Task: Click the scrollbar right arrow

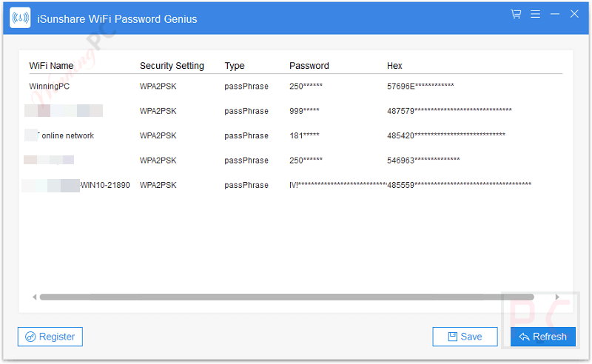Action: click(x=557, y=297)
